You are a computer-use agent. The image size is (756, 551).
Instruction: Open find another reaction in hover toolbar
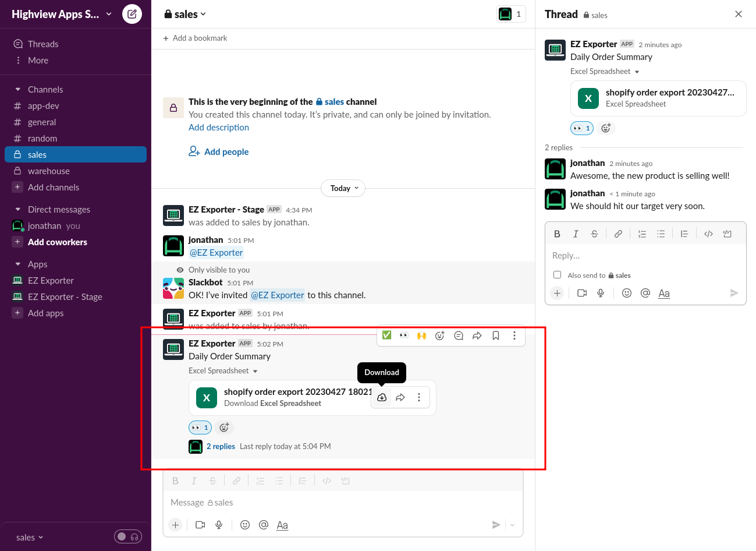point(440,335)
